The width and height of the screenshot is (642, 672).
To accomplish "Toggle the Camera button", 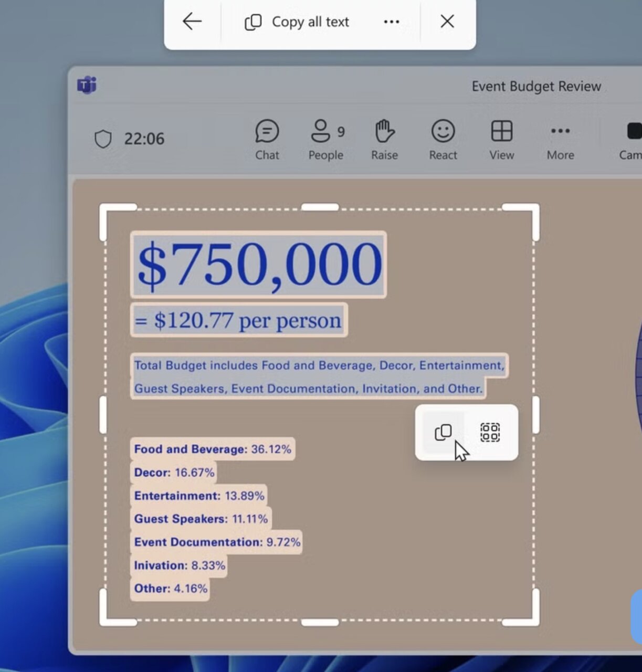I will (632, 140).
